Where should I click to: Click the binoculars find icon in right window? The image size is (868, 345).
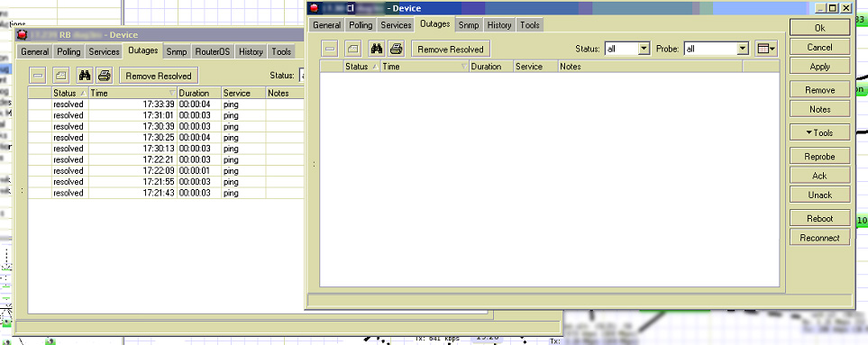[377, 49]
